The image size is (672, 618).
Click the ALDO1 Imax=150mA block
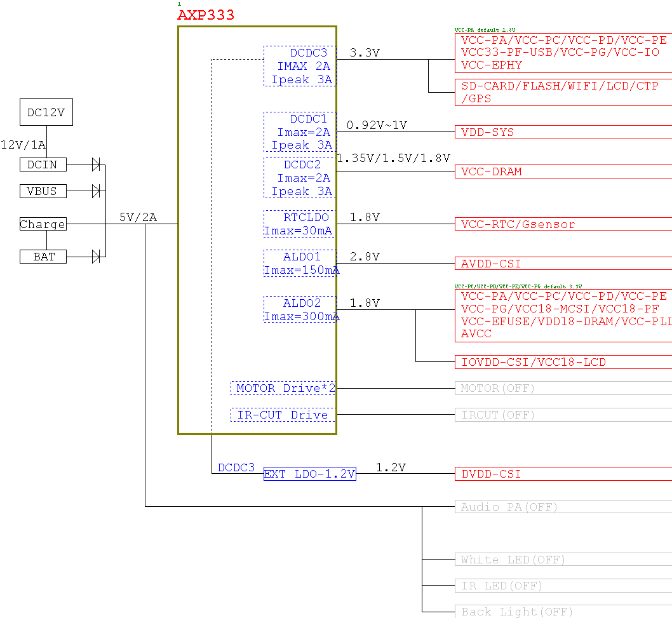coord(300,264)
